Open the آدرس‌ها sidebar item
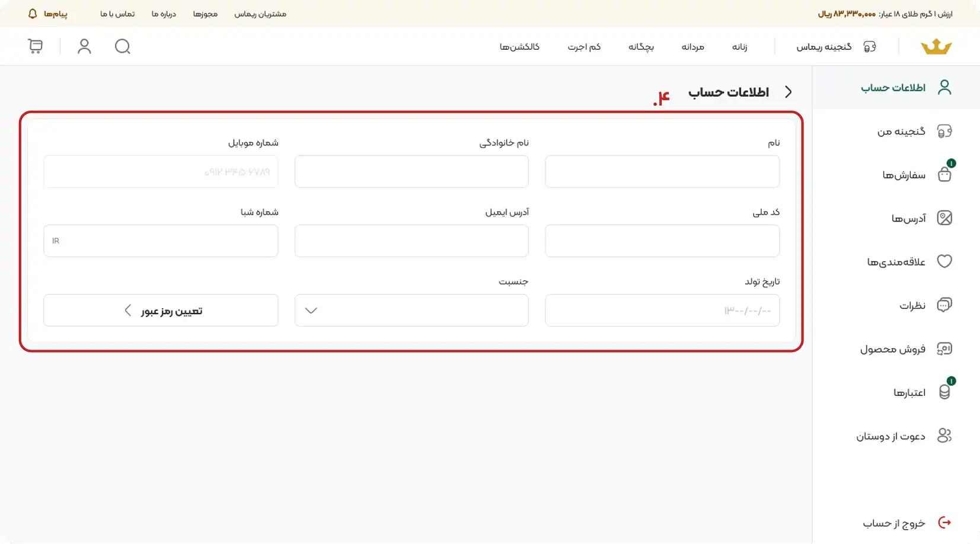This screenshot has height=544, width=980. (x=896, y=218)
